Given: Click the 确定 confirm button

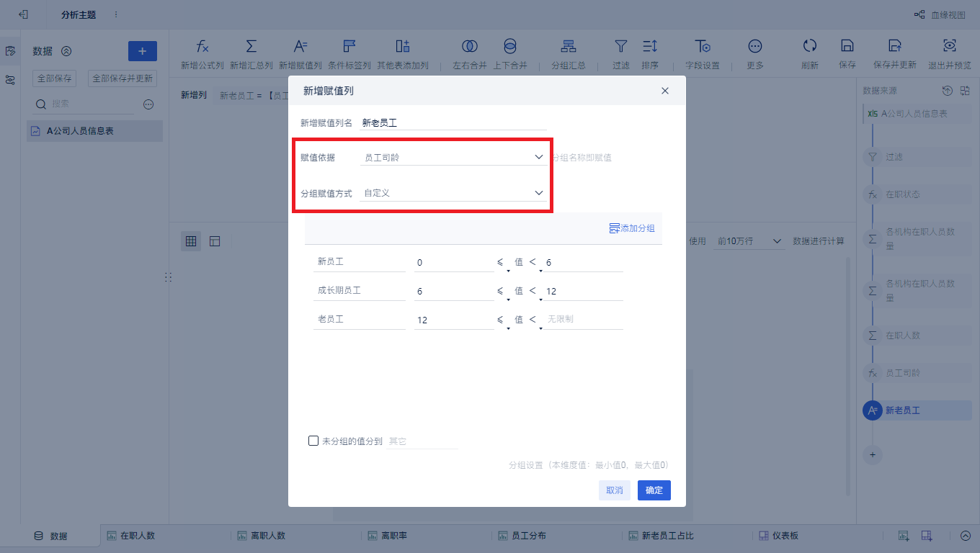Looking at the screenshot, I should tap(654, 490).
